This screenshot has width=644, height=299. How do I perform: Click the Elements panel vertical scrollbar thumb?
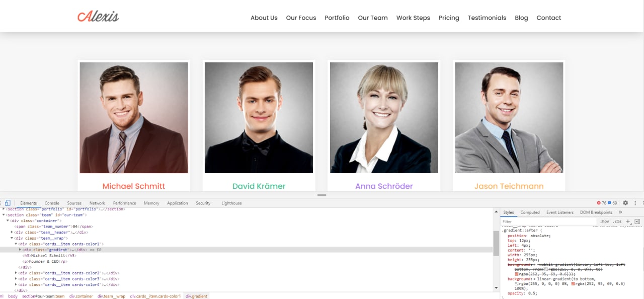point(496,244)
